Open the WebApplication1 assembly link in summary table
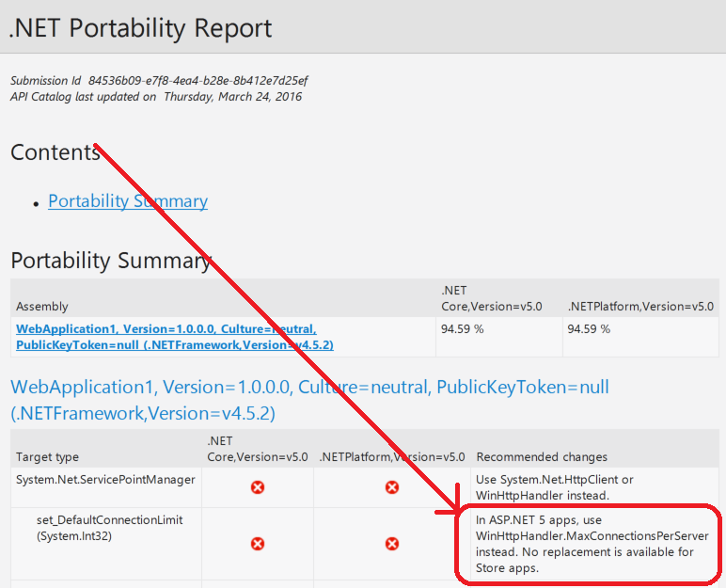This screenshot has width=726, height=588. pyautogui.click(x=175, y=337)
